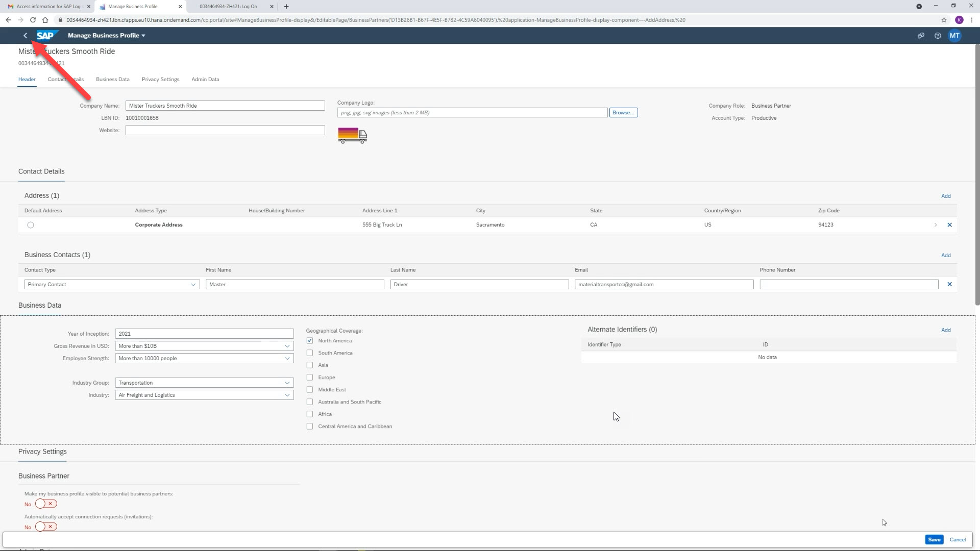Open the MT user profile avatar

pyautogui.click(x=954, y=36)
